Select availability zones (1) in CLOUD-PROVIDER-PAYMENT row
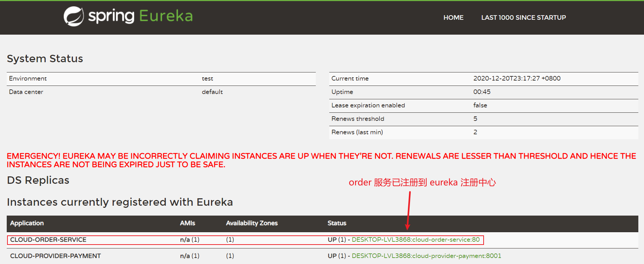The height and width of the screenshot is (264, 644). click(230, 256)
